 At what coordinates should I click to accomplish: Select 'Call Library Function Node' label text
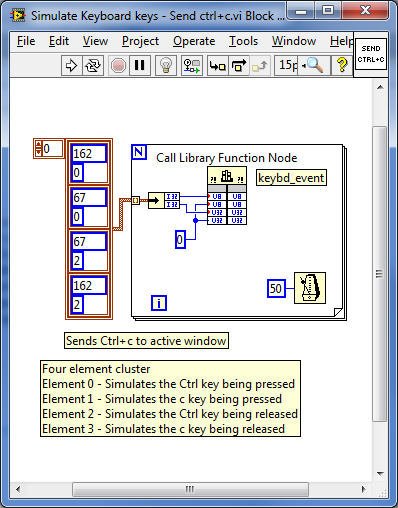click(x=227, y=158)
